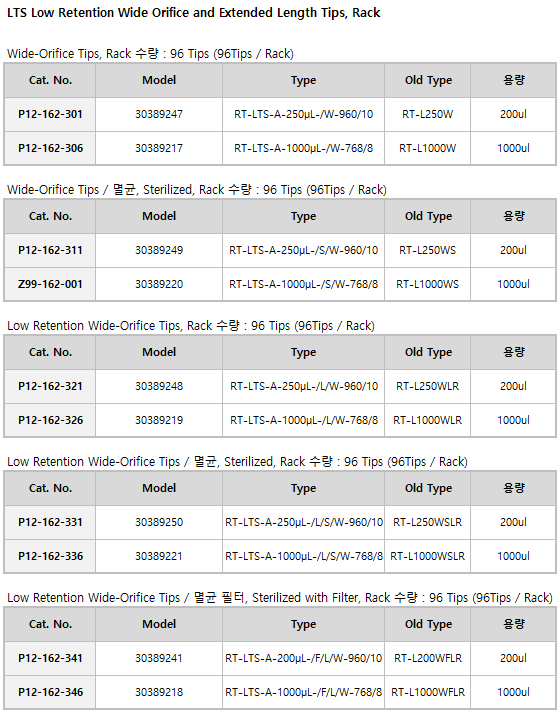
Task: Select model number 30389220
Action: pyautogui.click(x=159, y=284)
